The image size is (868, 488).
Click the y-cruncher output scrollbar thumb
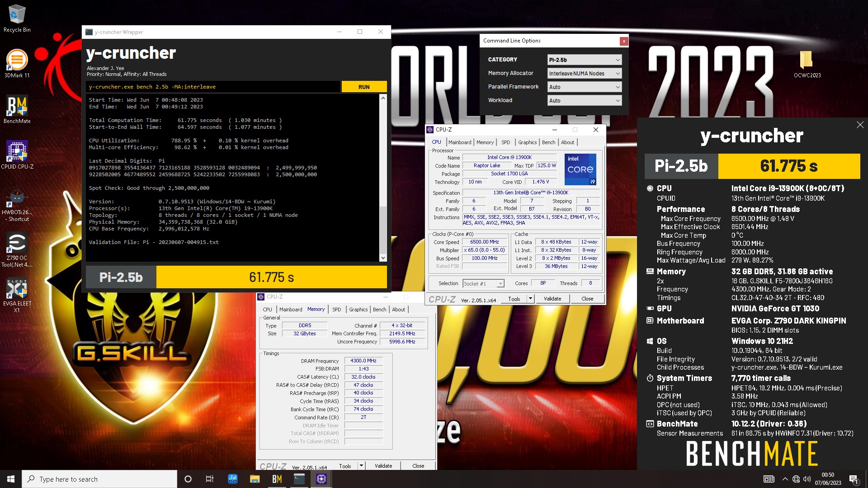coord(383,230)
